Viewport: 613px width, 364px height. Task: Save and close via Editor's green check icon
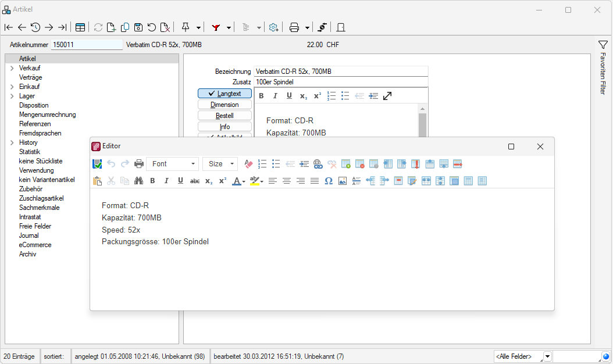tap(97, 164)
